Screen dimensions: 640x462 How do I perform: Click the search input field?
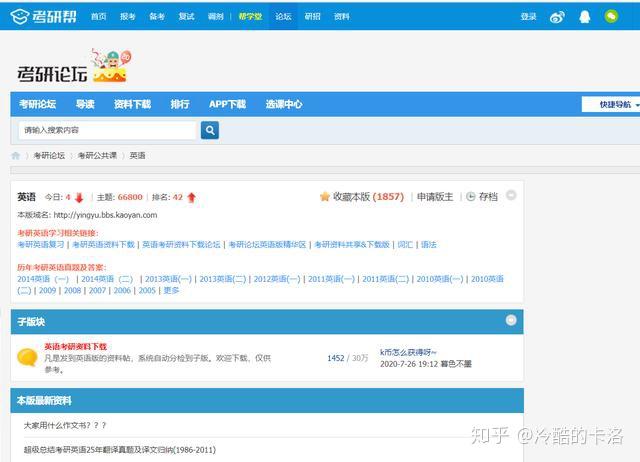pyautogui.click(x=107, y=130)
